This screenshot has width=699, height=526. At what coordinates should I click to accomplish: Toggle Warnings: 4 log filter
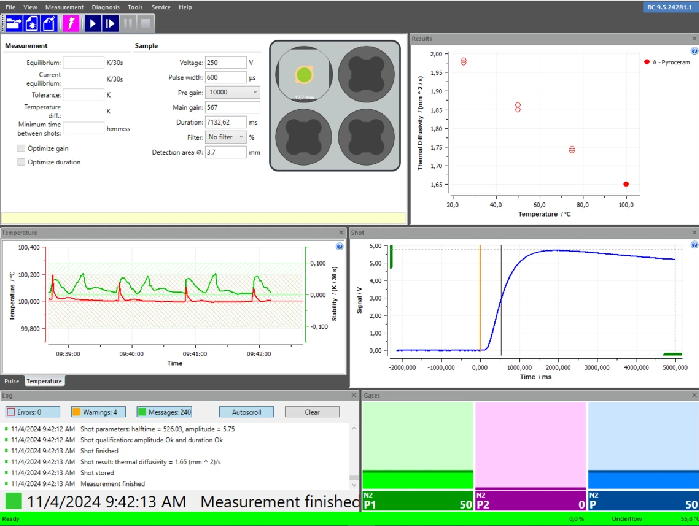(x=98, y=412)
